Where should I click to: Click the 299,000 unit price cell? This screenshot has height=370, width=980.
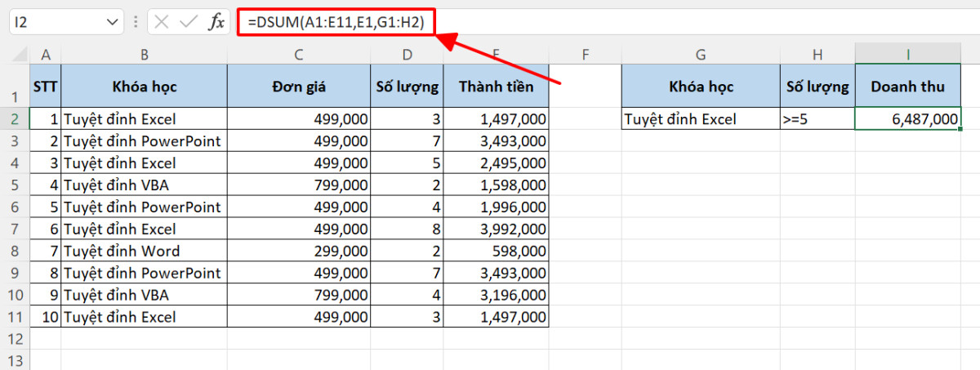tap(299, 251)
